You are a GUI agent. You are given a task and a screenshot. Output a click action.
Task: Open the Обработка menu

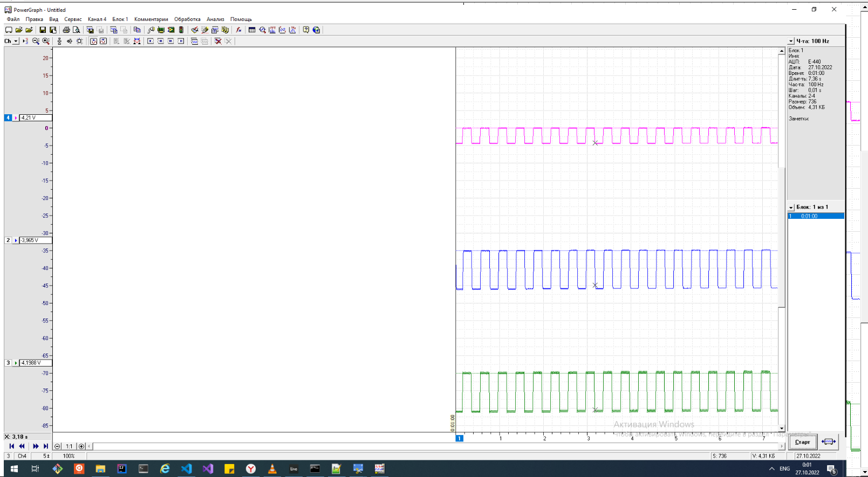click(x=187, y=19)
